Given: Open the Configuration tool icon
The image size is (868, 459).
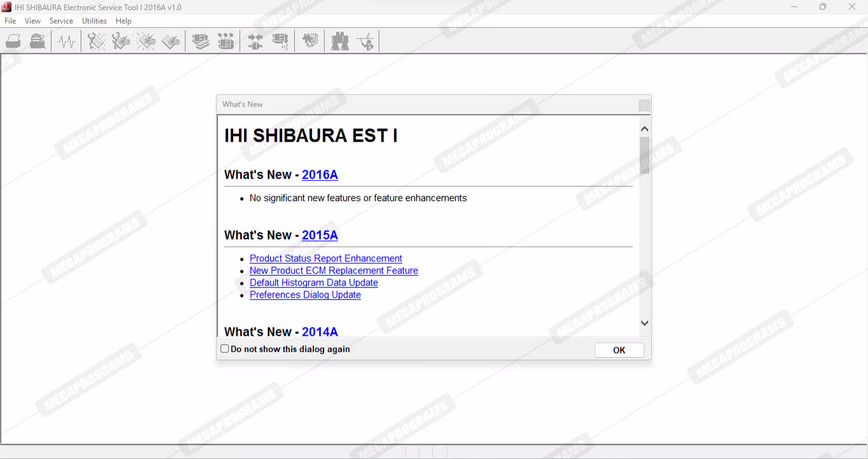Looking at the screenshot, I should pos(226,42).
